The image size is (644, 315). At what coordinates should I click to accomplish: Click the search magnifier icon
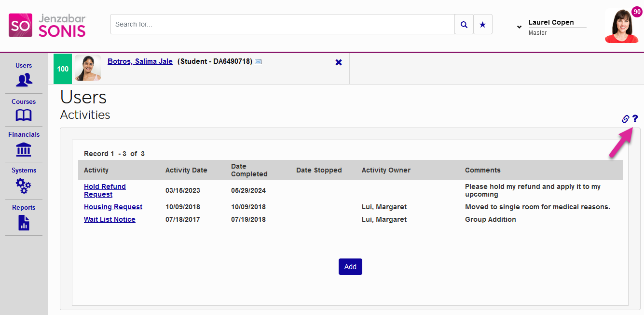[x=464, y=24]
